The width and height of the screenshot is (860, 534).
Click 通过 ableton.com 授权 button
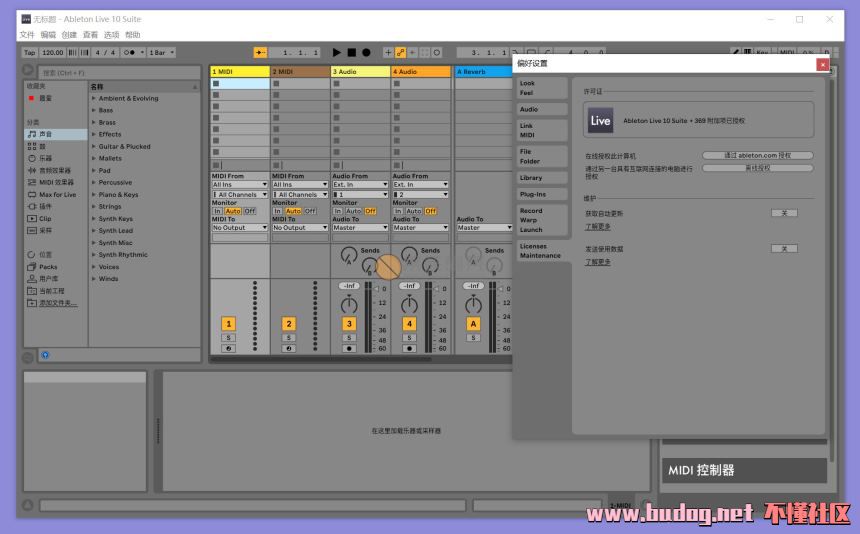[757, 156]
